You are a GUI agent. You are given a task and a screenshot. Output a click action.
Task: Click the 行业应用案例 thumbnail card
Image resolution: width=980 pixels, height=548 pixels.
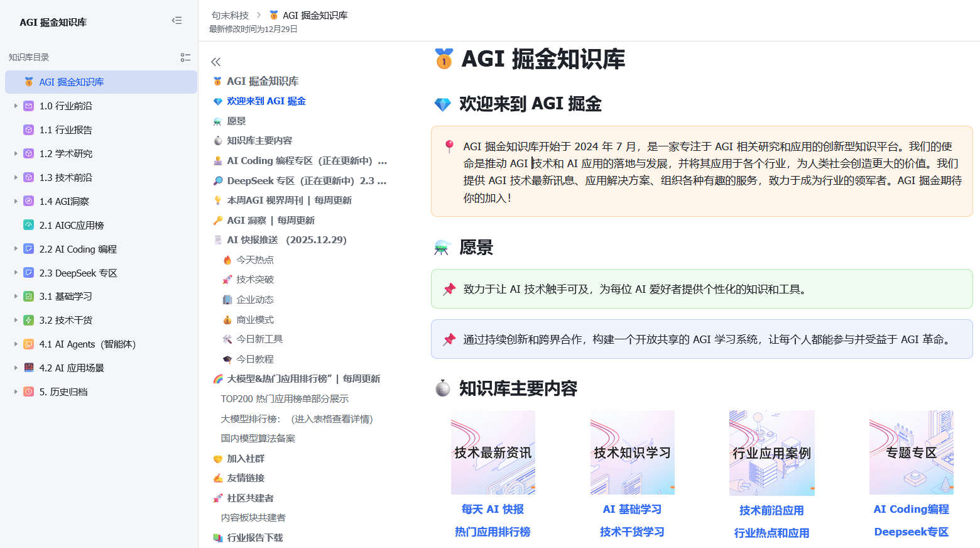point(772,453)
